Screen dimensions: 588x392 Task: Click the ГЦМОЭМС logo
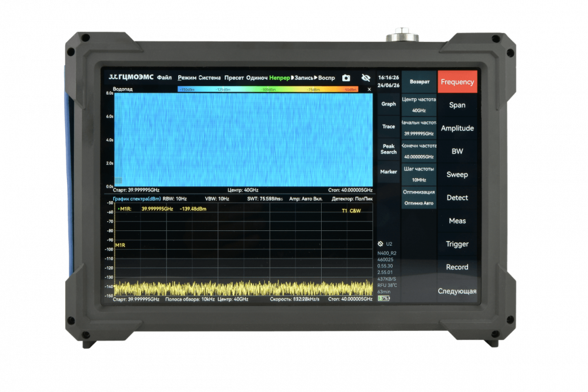tap(131, 77)
